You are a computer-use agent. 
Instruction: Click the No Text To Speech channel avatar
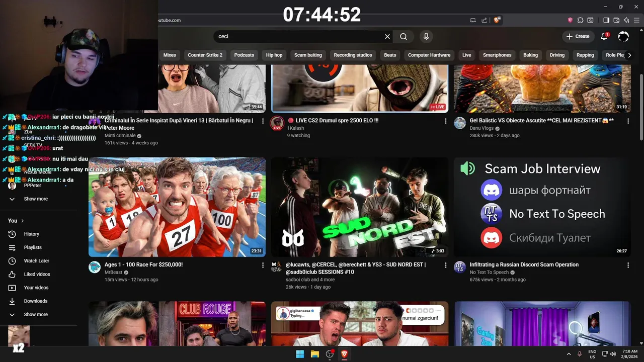tap(460, 267)
